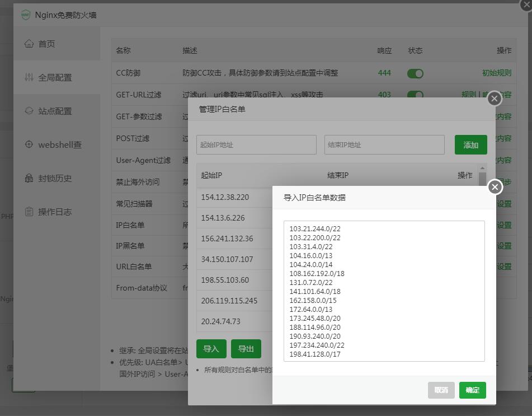Click the clipboard icon beside 操作日志
The width and height of the screenshot is (532, 416).
pyautogui.click(x=29, y=212)
